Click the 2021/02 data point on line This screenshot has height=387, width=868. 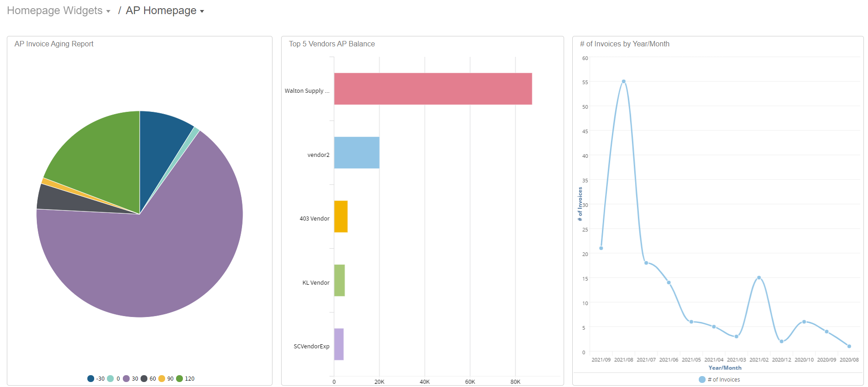(x=759, y=277)
